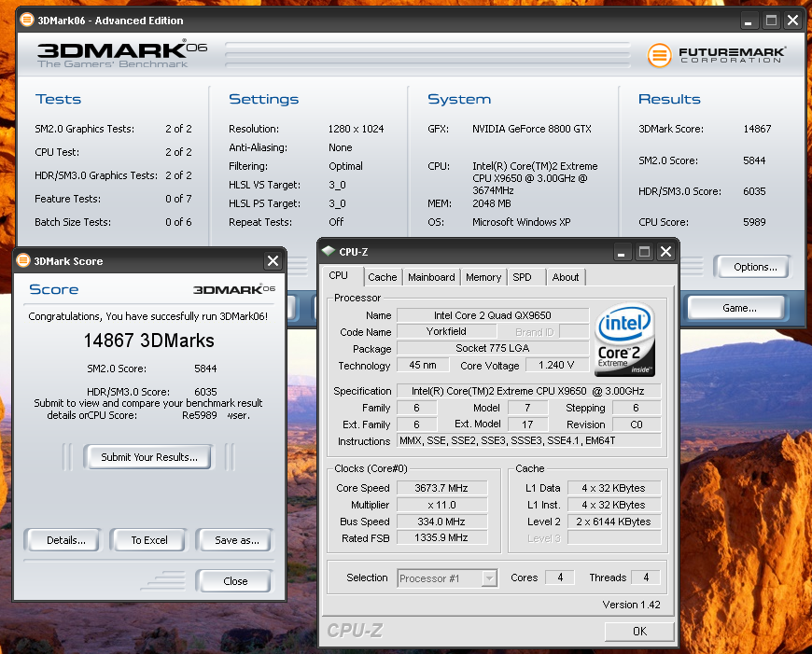Click the Name field Intel Core 2 Quad QX9650
Image resolution: width=812 pixels, height=654 pixels.
coord(493,315)
